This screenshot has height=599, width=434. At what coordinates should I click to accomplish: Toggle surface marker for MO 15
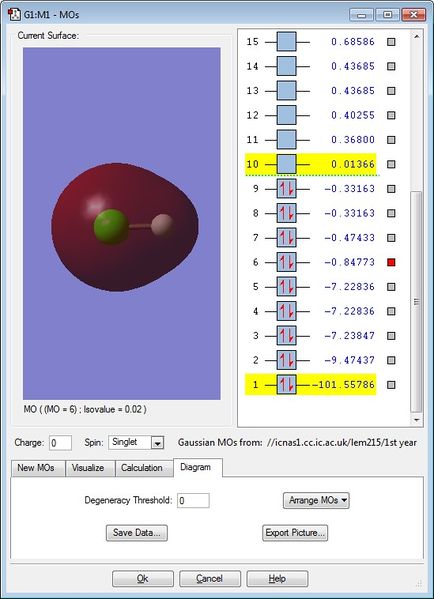(x=391, y=42)
